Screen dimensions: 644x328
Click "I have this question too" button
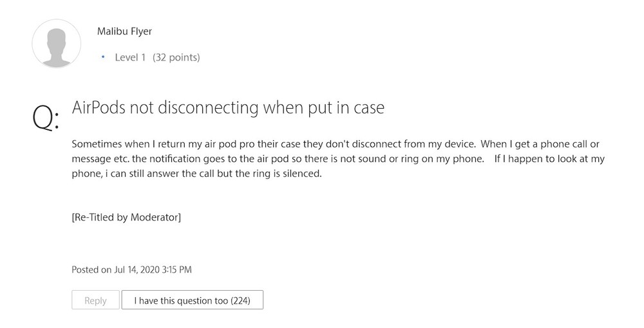192,300
